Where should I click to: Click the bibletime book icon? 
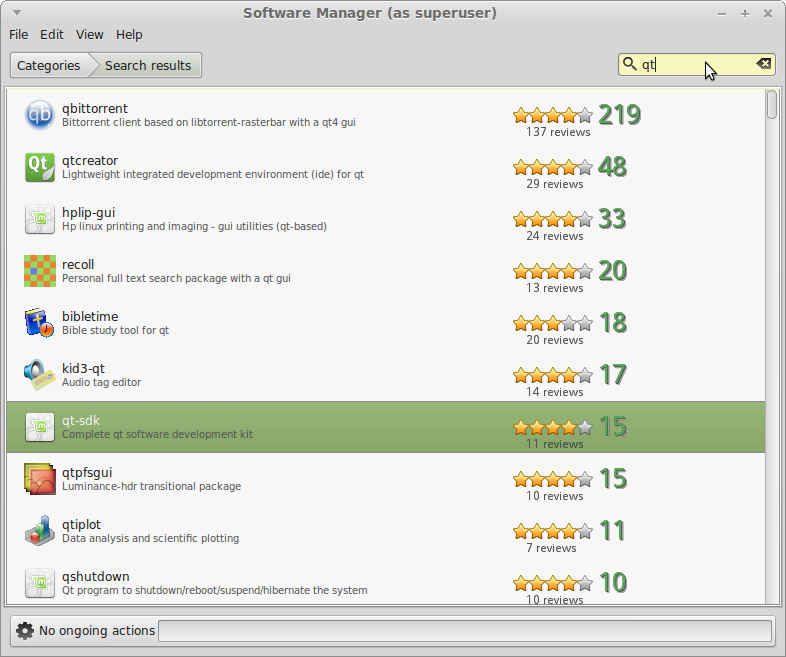(x=40, y=323)
